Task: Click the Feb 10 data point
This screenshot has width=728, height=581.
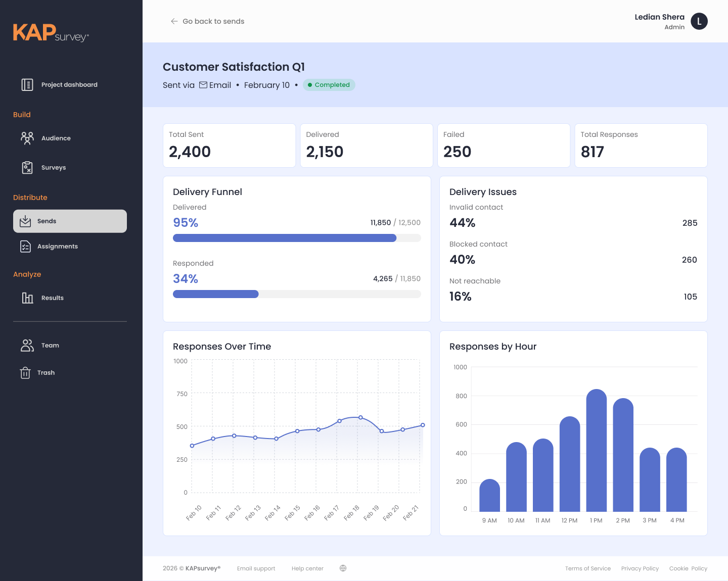Action: 192,446
